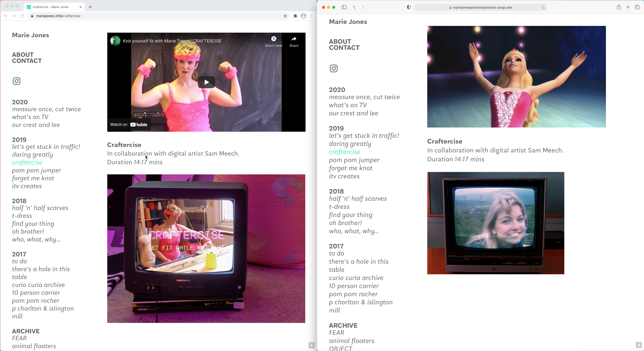The height and width of the screenshot is (351, 644).
Task: Open the Instagram icon in the left Chrome page
Action: coord(17,81)
